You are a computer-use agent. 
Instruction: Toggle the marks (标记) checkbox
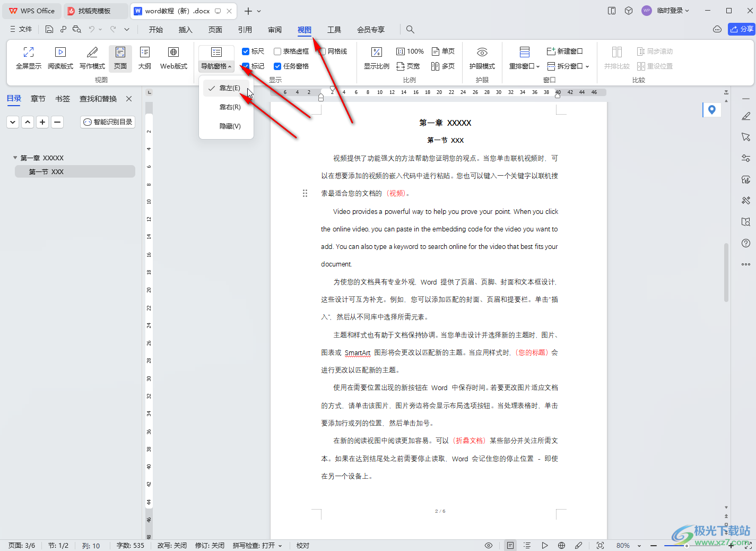point(246,66)
